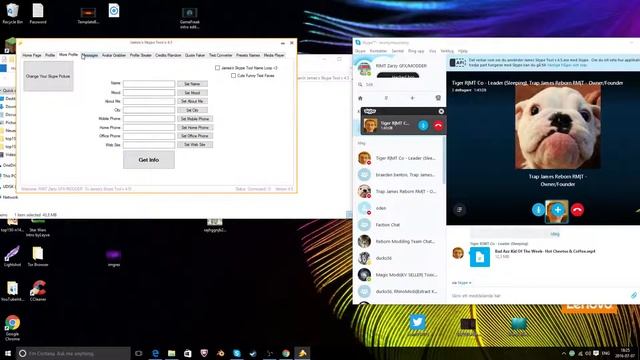Open the Skype menu in menu bar

coord(360,51)
